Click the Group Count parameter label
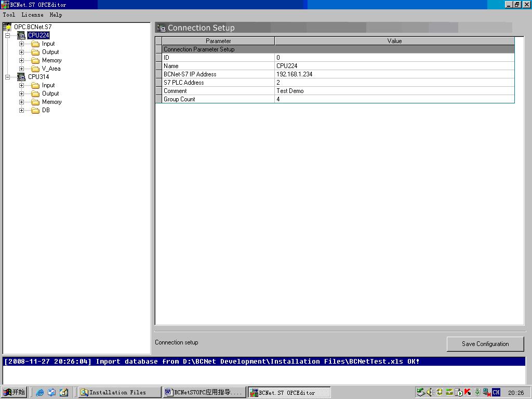 tap(179, 99)
